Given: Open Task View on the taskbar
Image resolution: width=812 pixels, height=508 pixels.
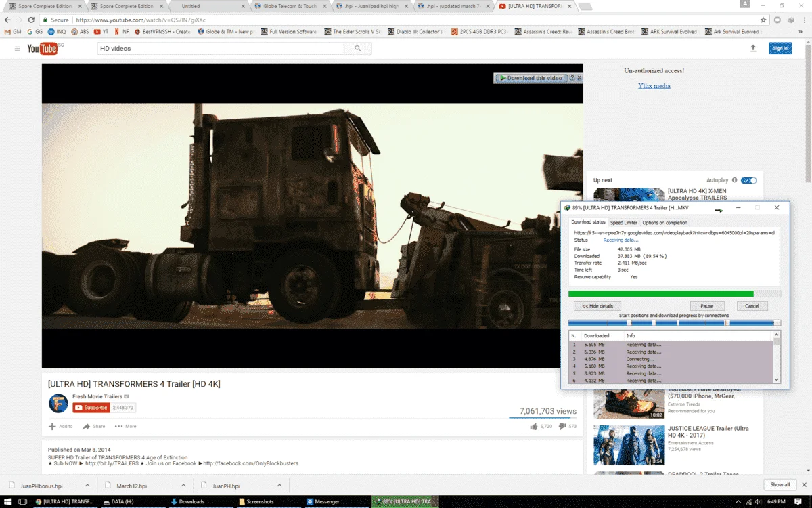Looking at the screenshot, I should pyautogui.click(x=22, y=502).
